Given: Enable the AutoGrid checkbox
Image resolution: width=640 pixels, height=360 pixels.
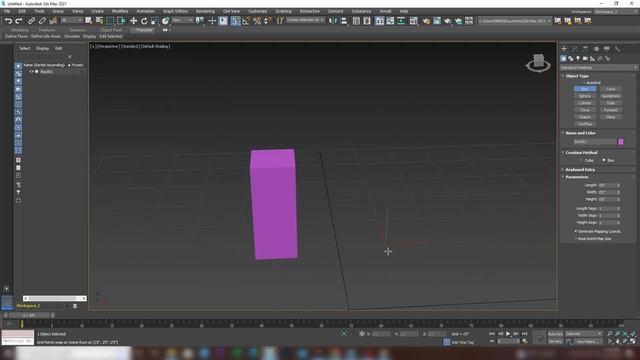Looking at the screenshot, I should tap(584, 82).
